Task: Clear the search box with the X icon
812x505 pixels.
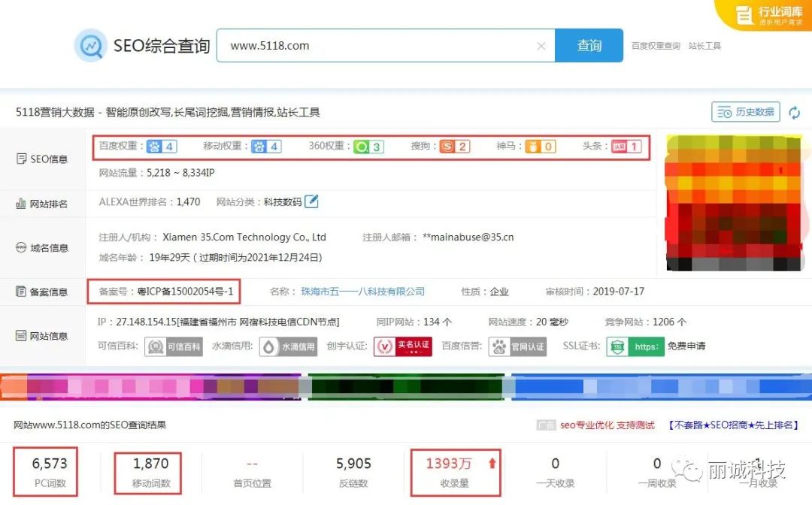Action: (x=541, y=46)
